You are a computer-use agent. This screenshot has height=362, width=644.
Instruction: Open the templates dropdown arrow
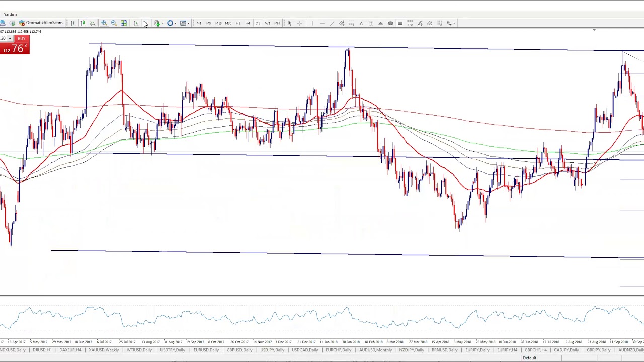click(x=188, y=23)
